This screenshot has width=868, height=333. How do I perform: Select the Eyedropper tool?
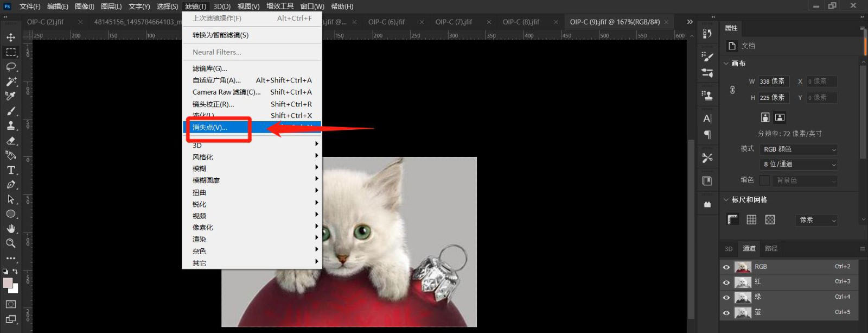point(10,96)
